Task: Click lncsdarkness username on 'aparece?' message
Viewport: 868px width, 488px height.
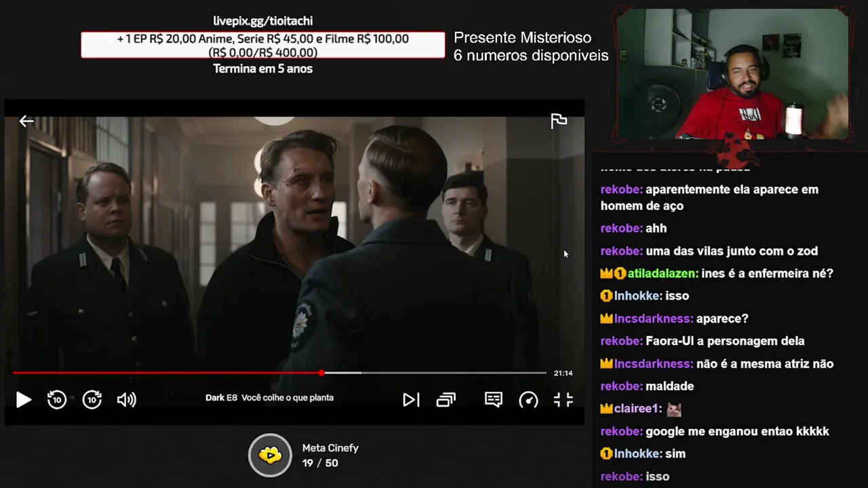Action: [x=654, y=319]
